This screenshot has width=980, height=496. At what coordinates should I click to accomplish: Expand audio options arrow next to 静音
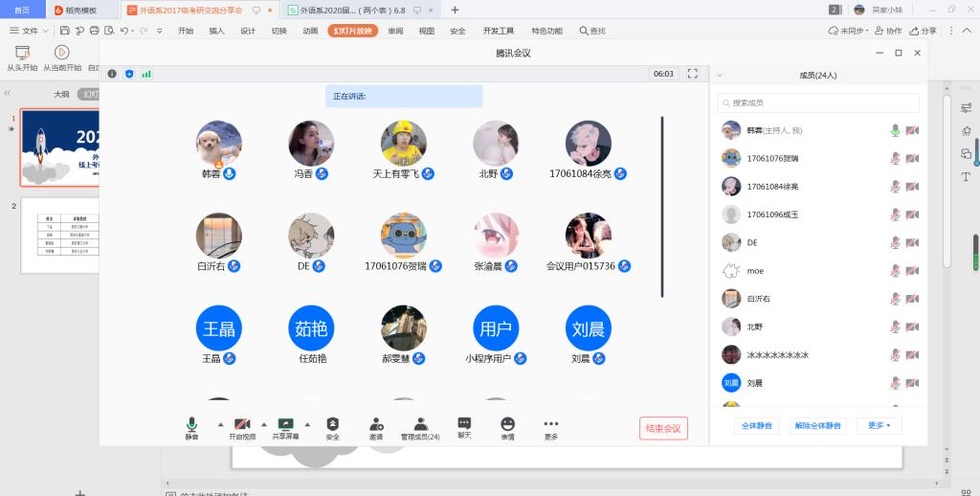tap(220, 424)
